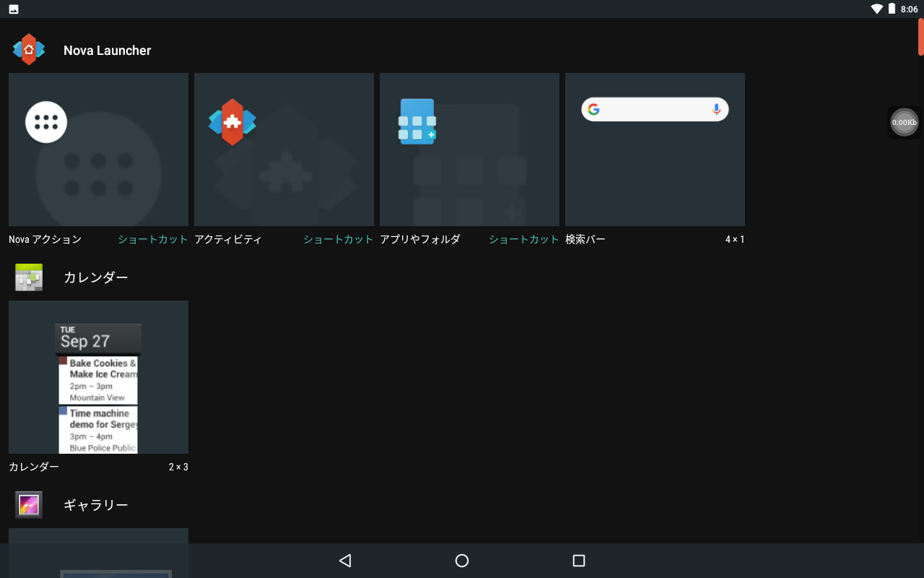This screenshot has height=578, width=924.
Task: Tap the ギャラリー header app icon
Action: pyautogui.click(x=29, y=504)
